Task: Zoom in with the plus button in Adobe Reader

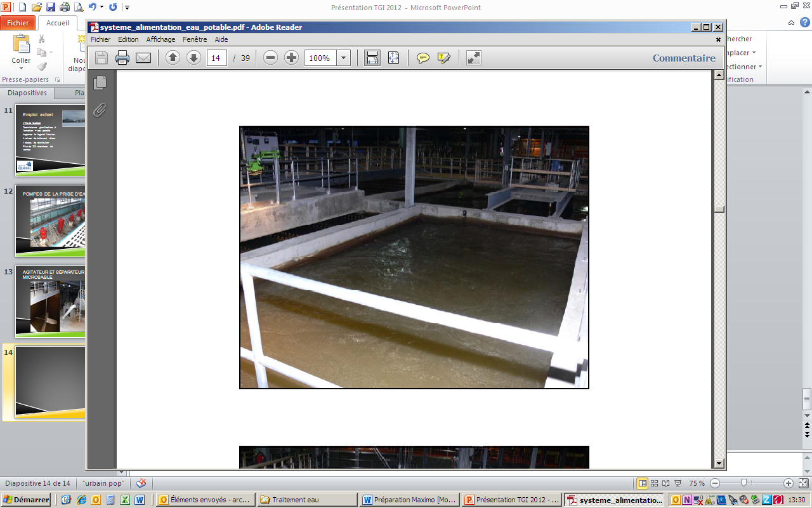Action: pos(291,58)
